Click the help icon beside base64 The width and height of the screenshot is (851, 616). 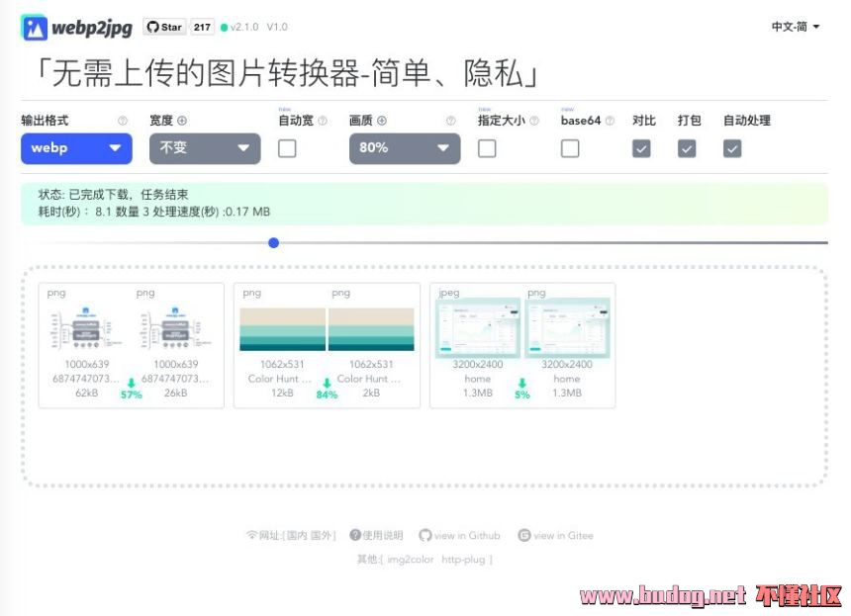(x=610, y=121)
